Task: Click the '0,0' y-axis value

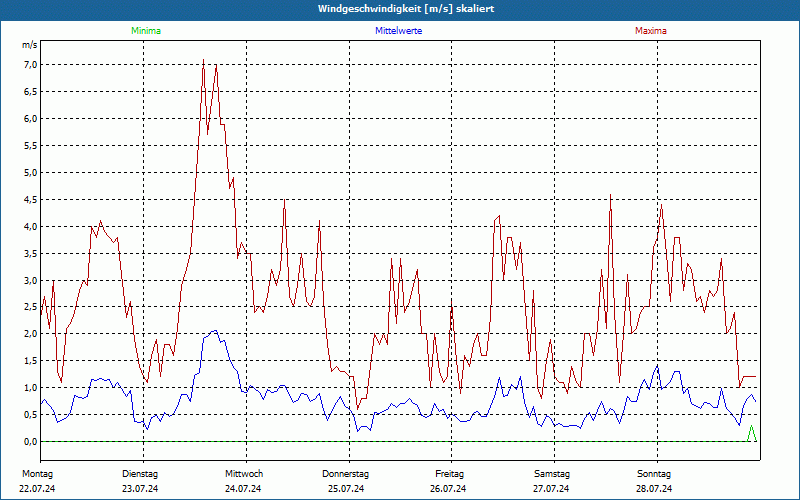Action: pyautogui.click(x=31, y=441)
